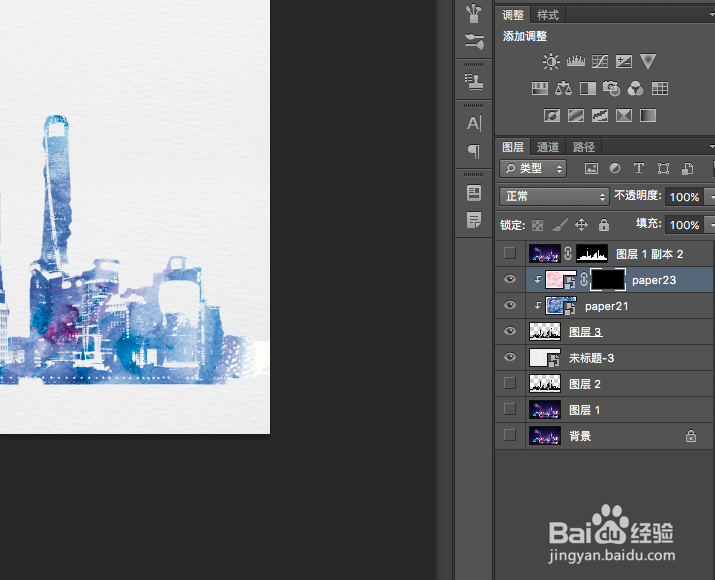Select the 图层 1 副本 2 mask thumbnail

click(592, 253)
